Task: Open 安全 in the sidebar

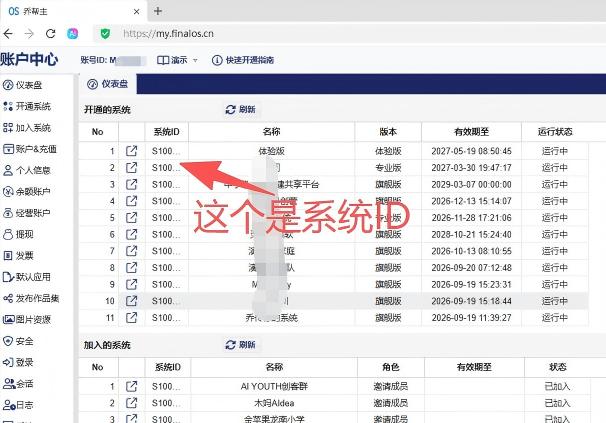Action: click(x=18, y=341)
